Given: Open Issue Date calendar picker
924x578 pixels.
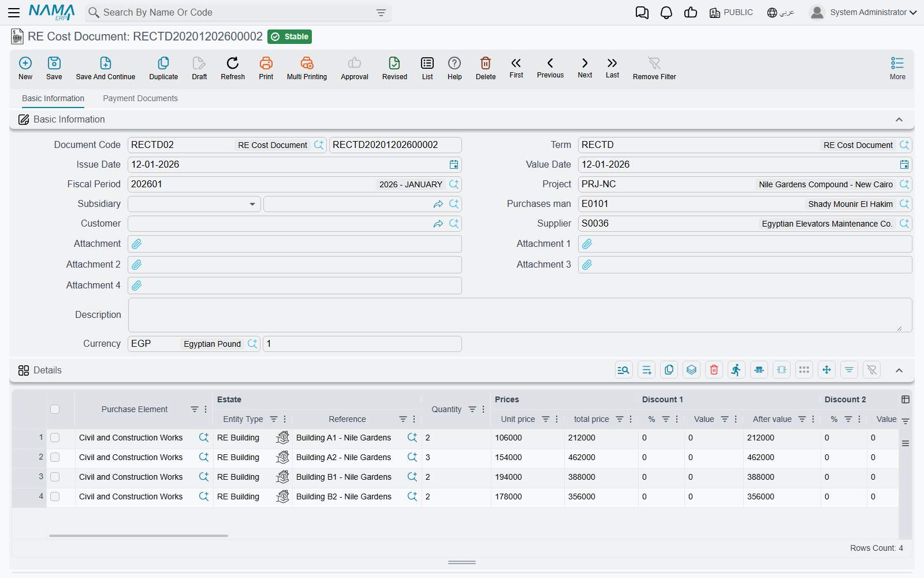Looking at the screenshot, I should 454,165.
